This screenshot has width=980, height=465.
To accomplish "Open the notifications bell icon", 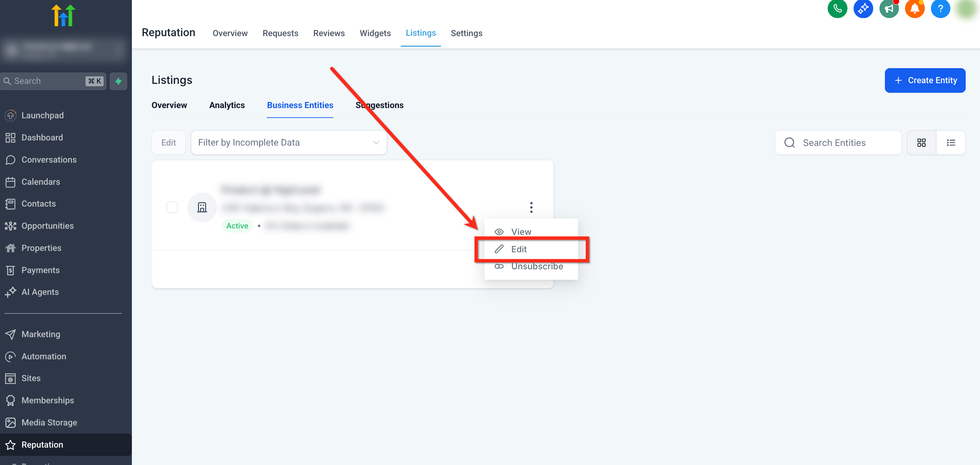I will [915, 9].
